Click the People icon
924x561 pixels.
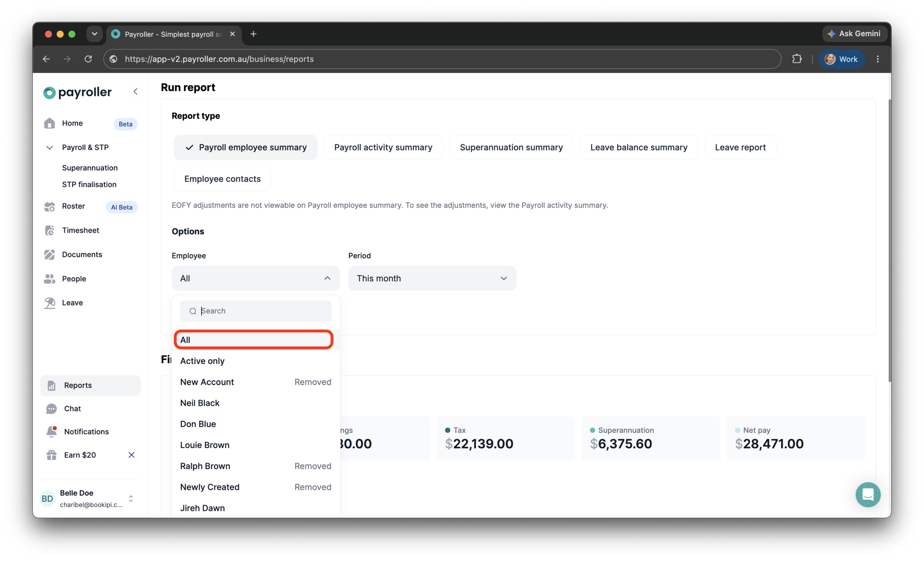(x=49, y=279)
